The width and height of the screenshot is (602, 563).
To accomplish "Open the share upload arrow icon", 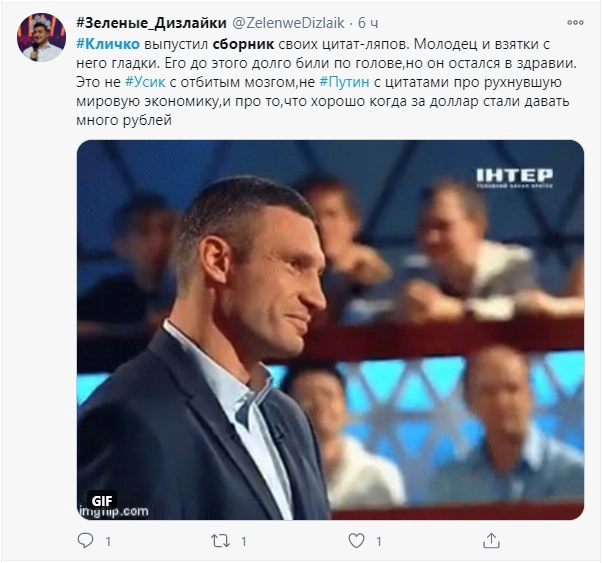I will pos(491,540).
